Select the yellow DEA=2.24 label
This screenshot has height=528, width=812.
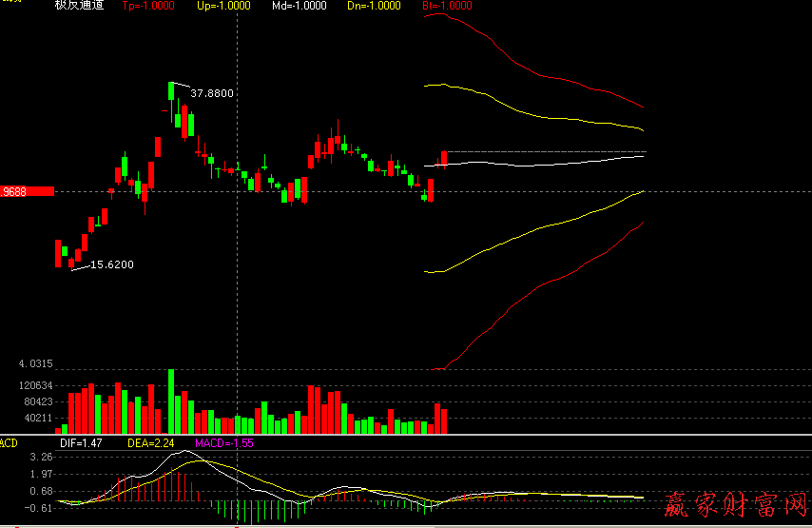coord(149,443)
